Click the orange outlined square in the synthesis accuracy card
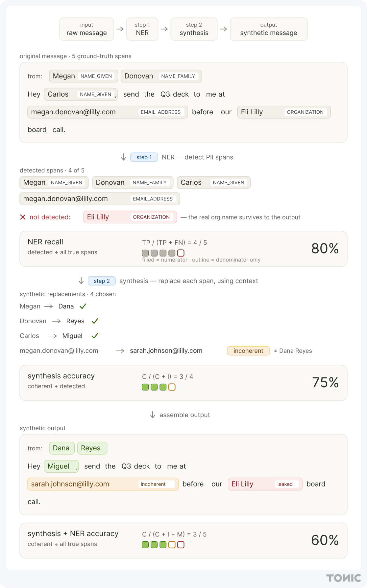This screenshot has height=588, width=367. [x=172, y=387]
